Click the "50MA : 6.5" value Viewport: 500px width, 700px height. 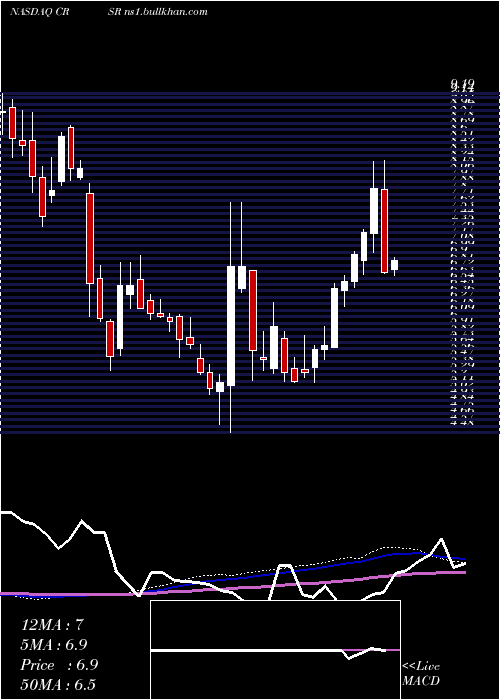coord(58,685)
